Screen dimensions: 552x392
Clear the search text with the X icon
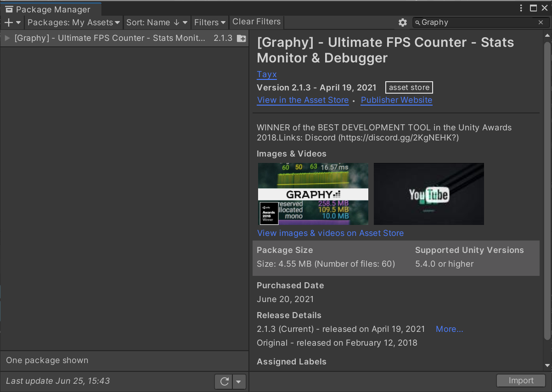(x=541, y=22)
